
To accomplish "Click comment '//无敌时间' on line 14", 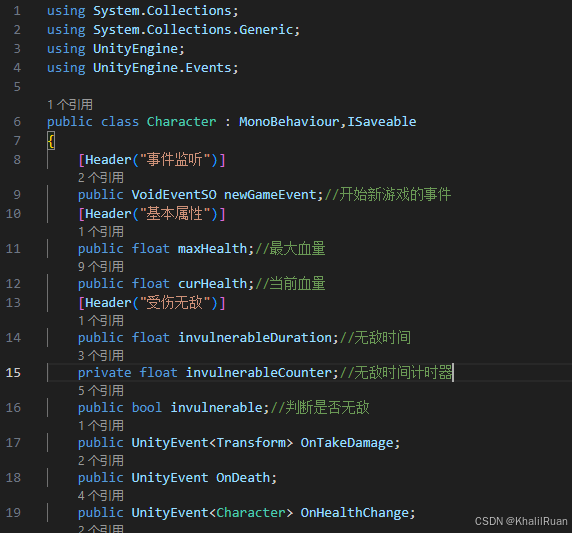I will pyautogui.click(x=375, y=337).
